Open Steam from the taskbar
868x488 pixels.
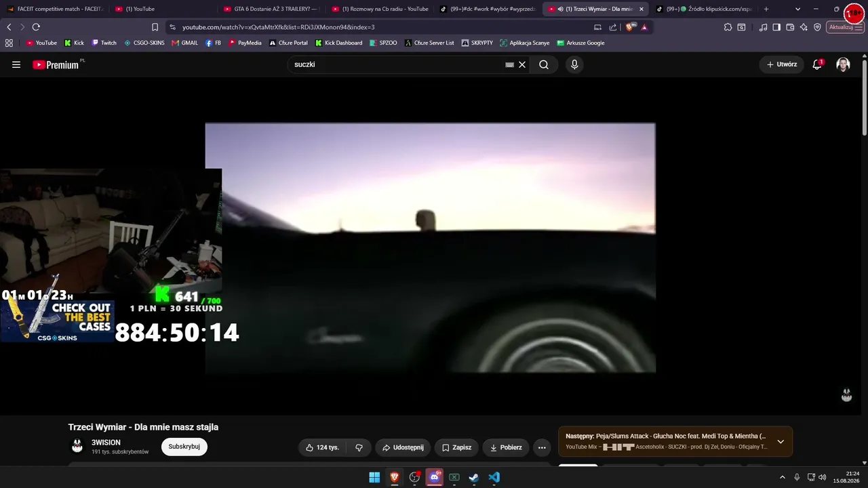point(474,477)
